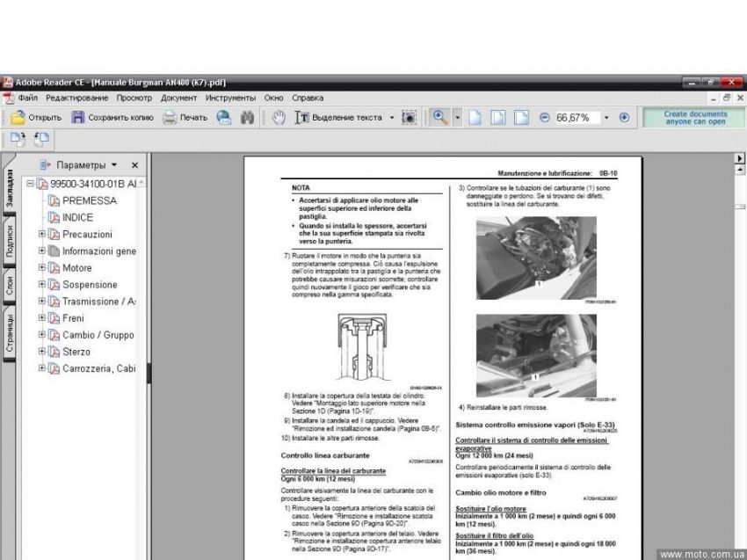Click the plus zoom in button

tap(624, 117)
